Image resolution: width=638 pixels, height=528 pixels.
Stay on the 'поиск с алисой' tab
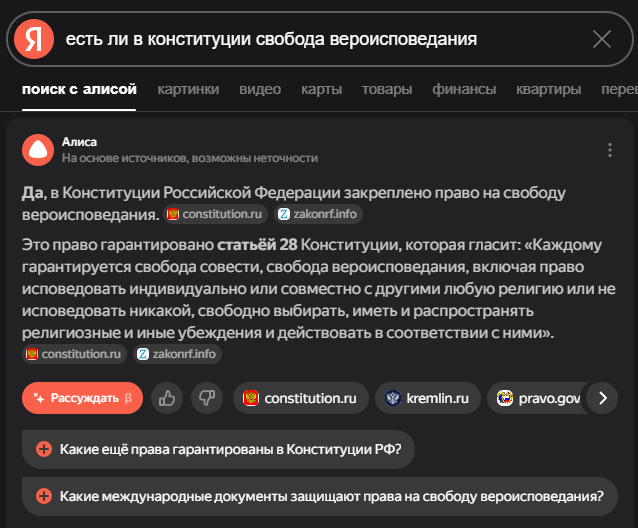[x=79, y=89]
